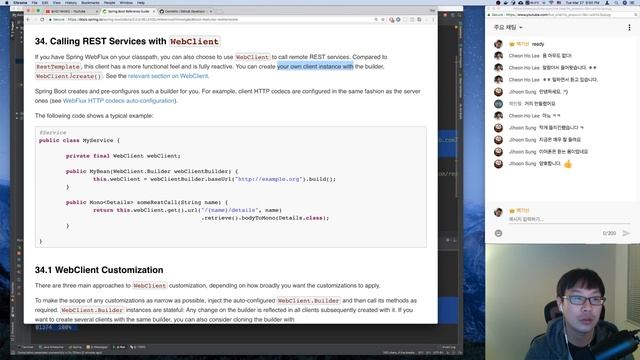This screenshot has height=360, width=640.
Task: Open the Terminal tool window in IDE
Action: 26,347
